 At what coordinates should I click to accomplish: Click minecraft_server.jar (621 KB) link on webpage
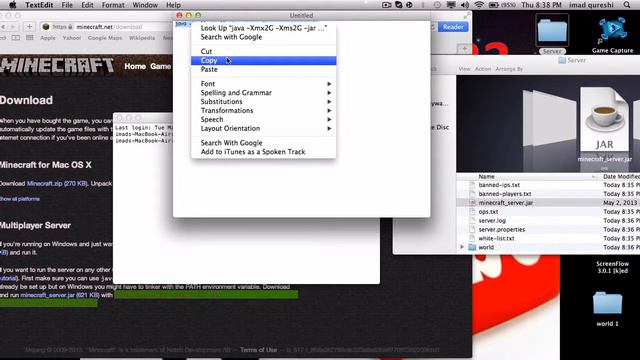pos(60,295)
